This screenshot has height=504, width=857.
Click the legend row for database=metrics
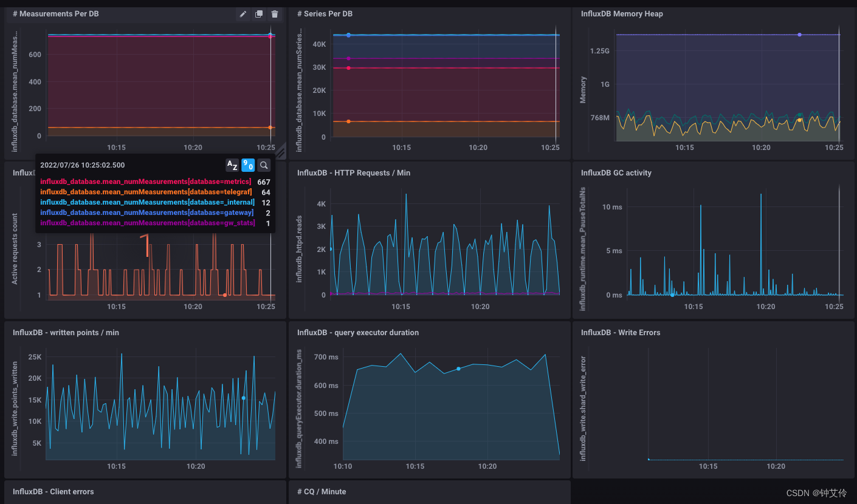pyautogui.click(x=155, y=182)
